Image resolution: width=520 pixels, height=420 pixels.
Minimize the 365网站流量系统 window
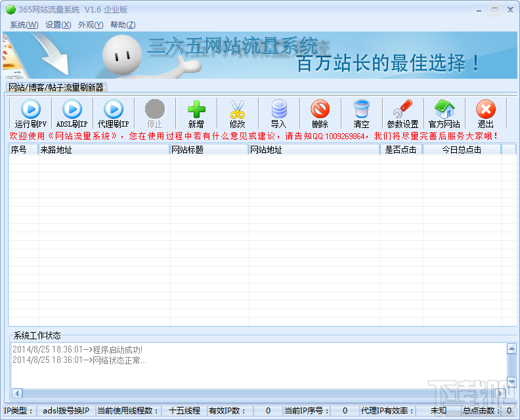point(479,10)
